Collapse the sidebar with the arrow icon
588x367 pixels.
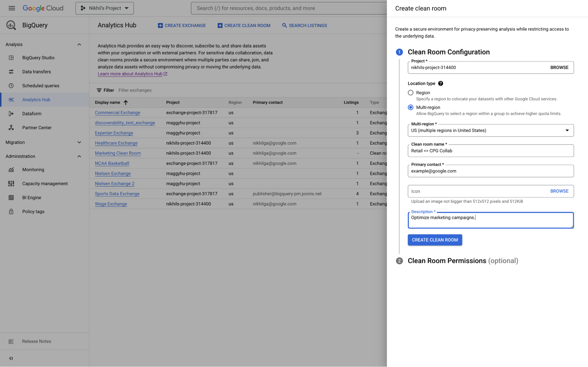point(11,358)
